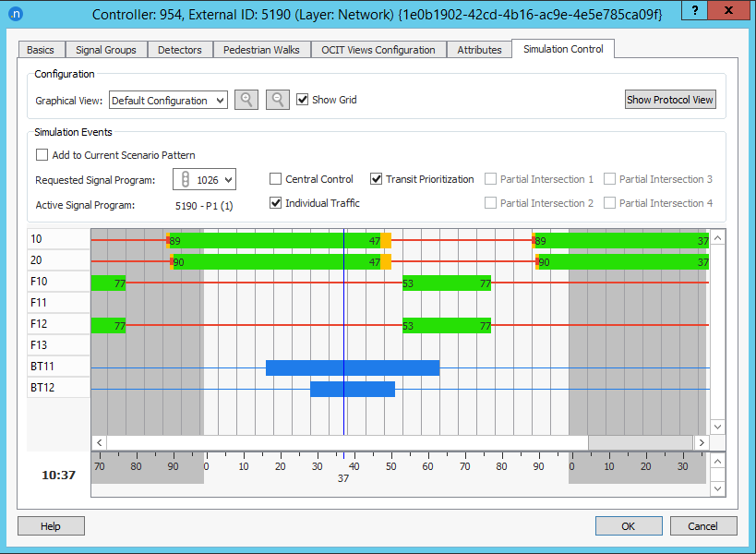756x554 pixels.
Task: Expand the Requested Signal Program dropdown
Action: coord(227,179)
